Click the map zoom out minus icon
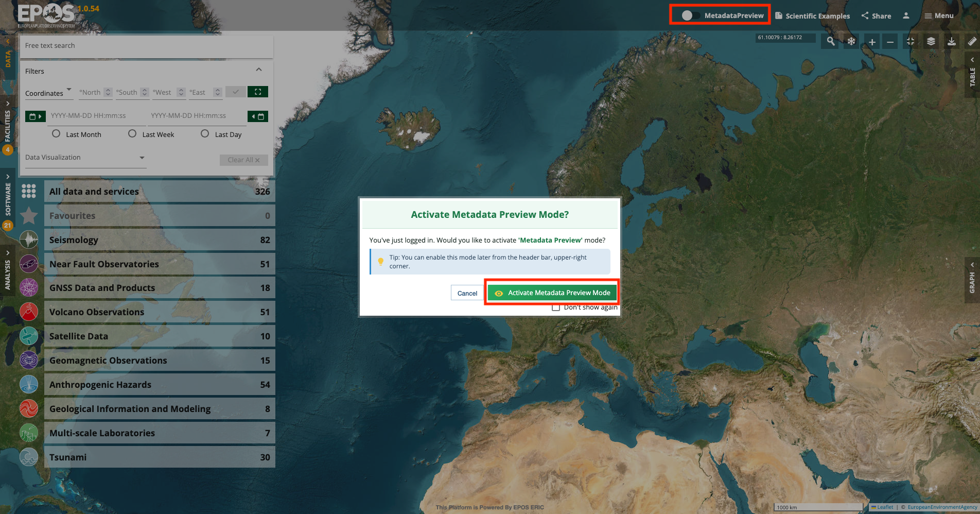 tap(890, 42)
